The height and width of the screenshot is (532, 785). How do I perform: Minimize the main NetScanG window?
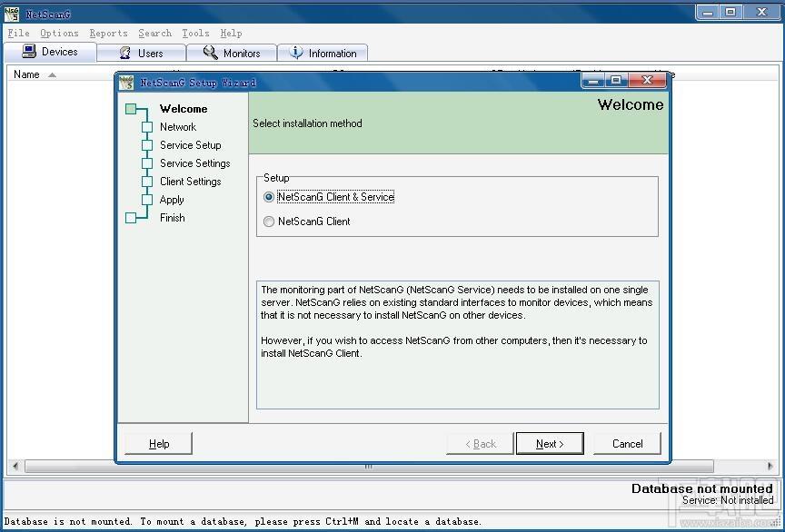[x=708, y=13]
